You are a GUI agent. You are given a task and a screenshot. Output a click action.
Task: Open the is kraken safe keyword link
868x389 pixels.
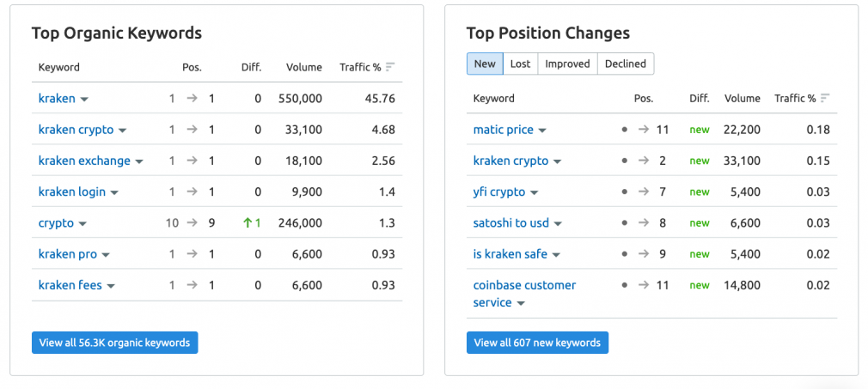click(x=510, y=254)
